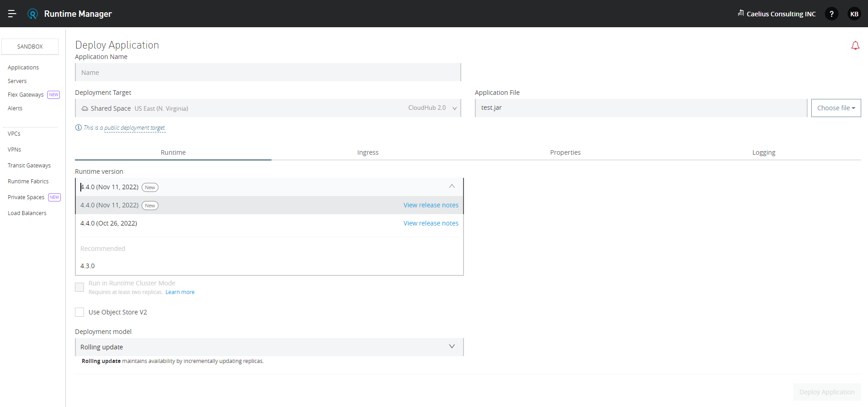
Task: Switch to the Properties tab
Action: pyautogui.click(x=565, y=152)
